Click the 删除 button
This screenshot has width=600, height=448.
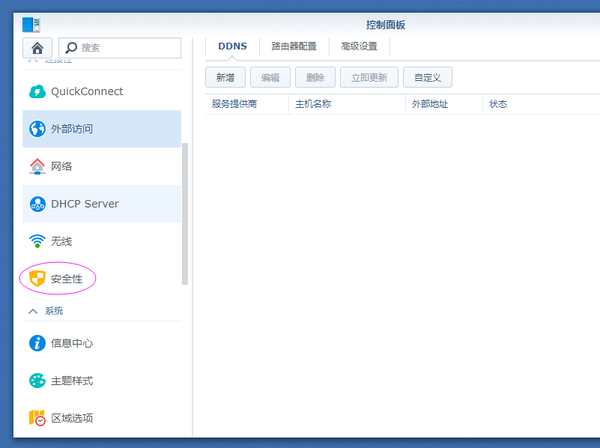pyautogui.click(x=315, y=78)
